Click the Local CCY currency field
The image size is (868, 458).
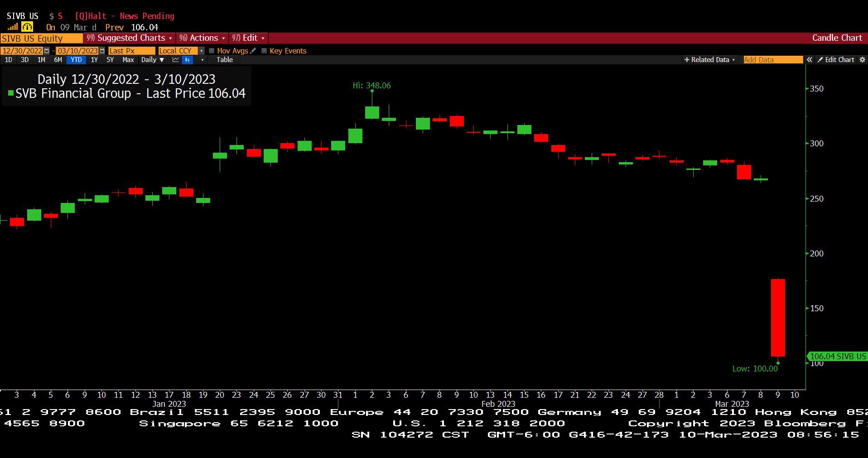(x=178, y=51)
